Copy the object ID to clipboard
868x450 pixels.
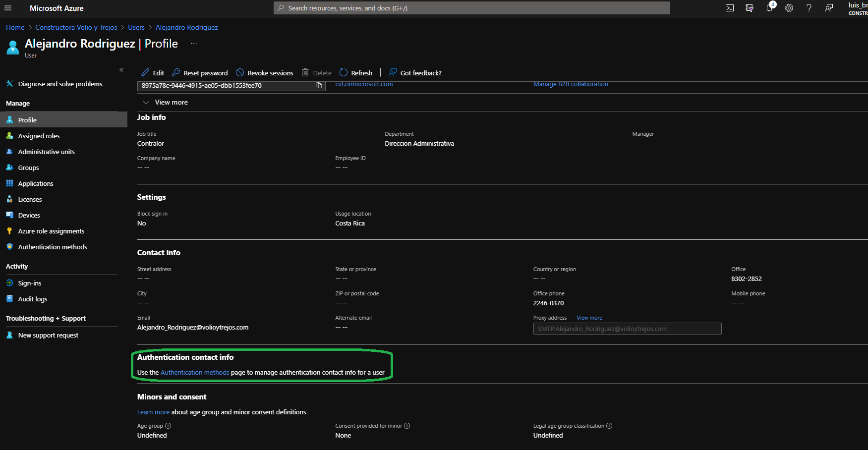[319, 85]
